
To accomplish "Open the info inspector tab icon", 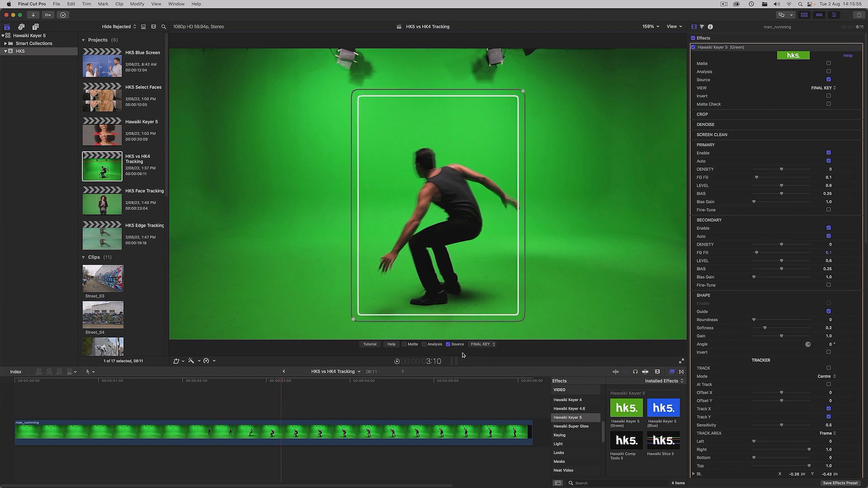I will pos(710,27).
